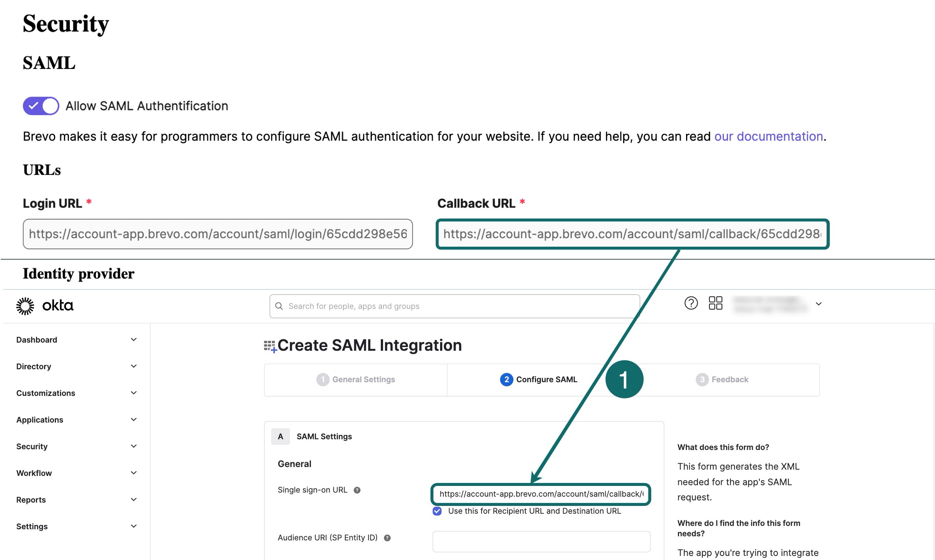
Task: Click the Okta logo
Action: [44, 306]
